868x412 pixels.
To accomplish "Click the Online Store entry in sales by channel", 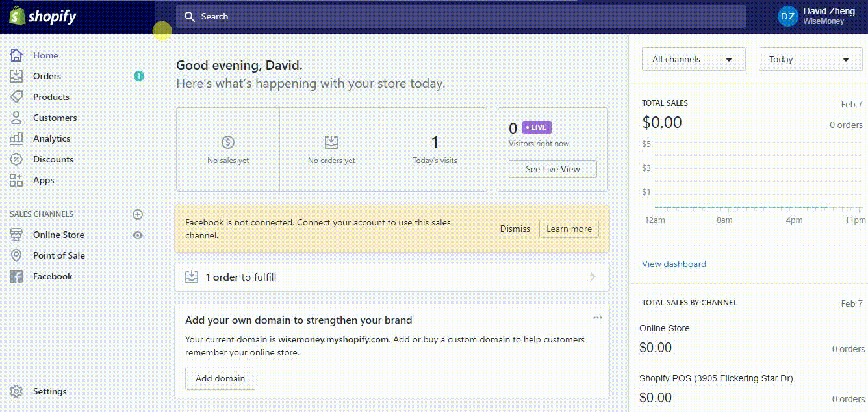I will (x=665, y=328).
